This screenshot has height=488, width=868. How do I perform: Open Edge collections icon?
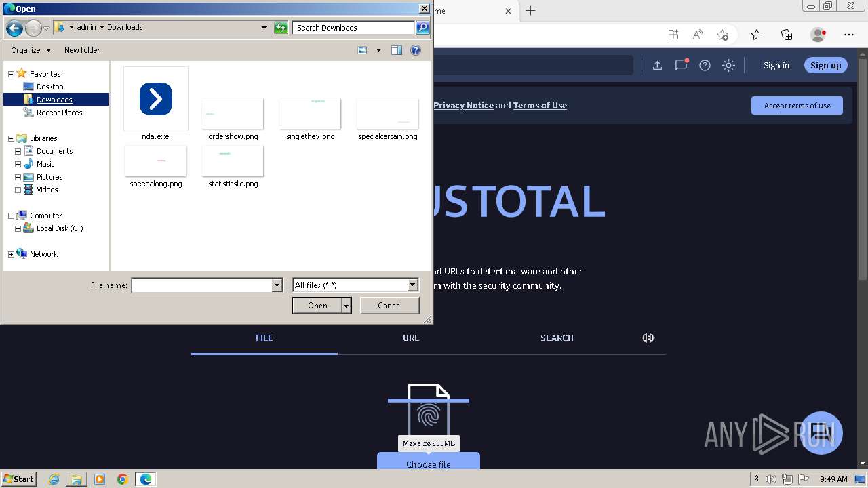coord(787,35)
